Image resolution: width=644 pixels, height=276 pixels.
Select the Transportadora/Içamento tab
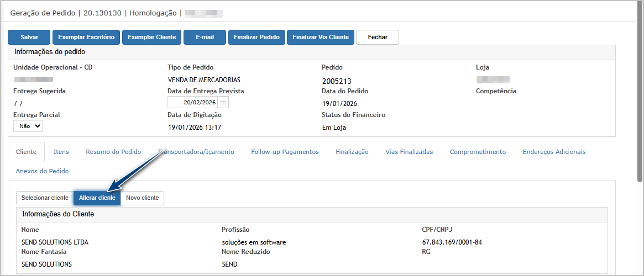coord(196,152)
